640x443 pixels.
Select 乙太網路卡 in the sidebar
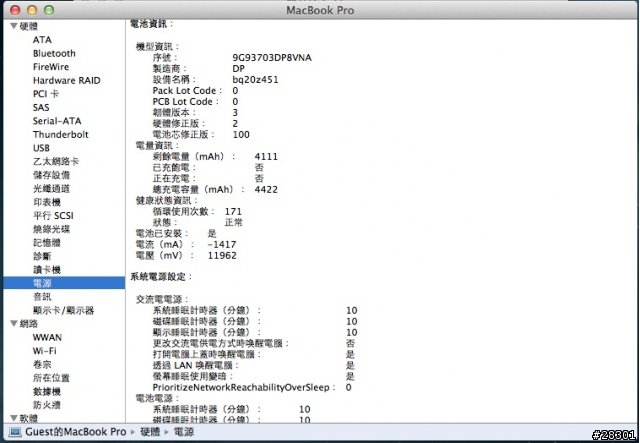tap(56, 161)
